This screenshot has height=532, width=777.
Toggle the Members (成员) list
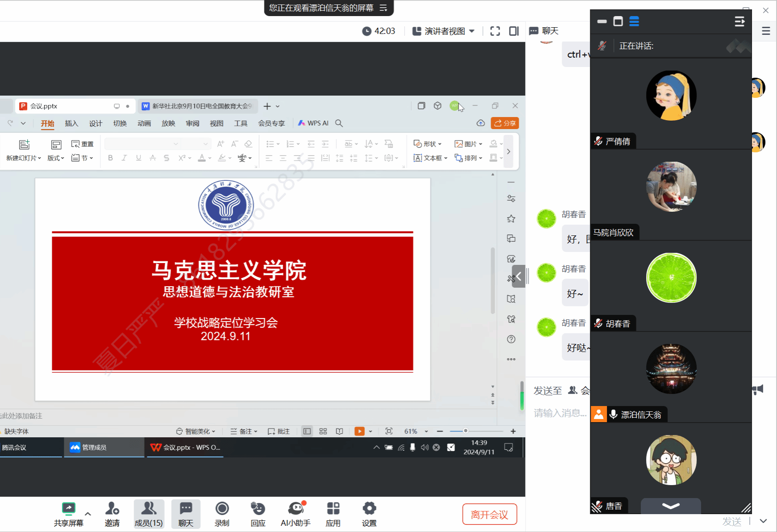click(x=149, y=514)
